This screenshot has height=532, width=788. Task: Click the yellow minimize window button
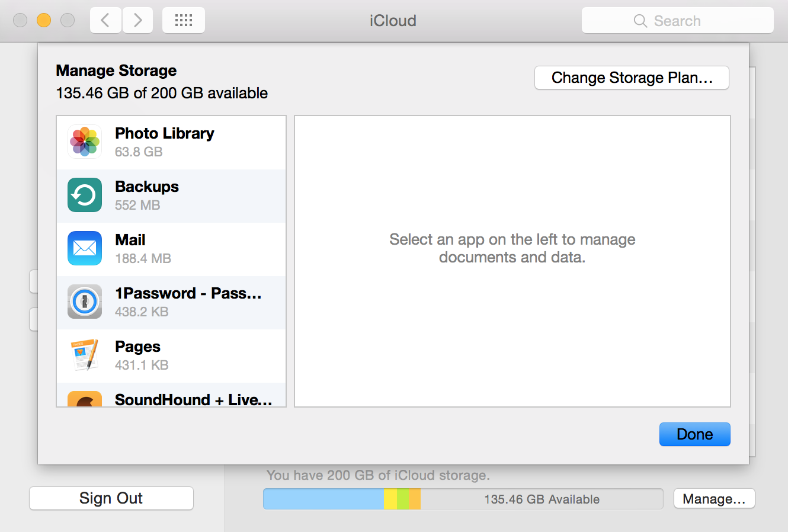click(x=44, y=20)
